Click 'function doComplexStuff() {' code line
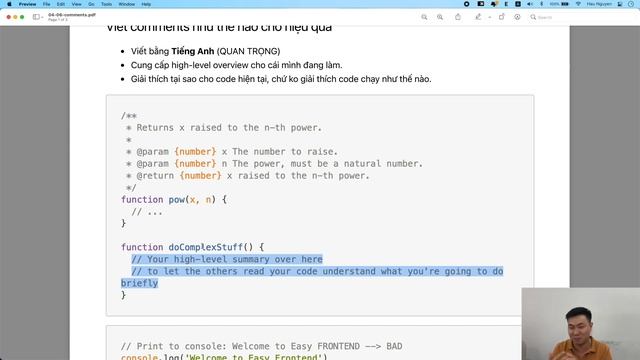 pos(193,247)
